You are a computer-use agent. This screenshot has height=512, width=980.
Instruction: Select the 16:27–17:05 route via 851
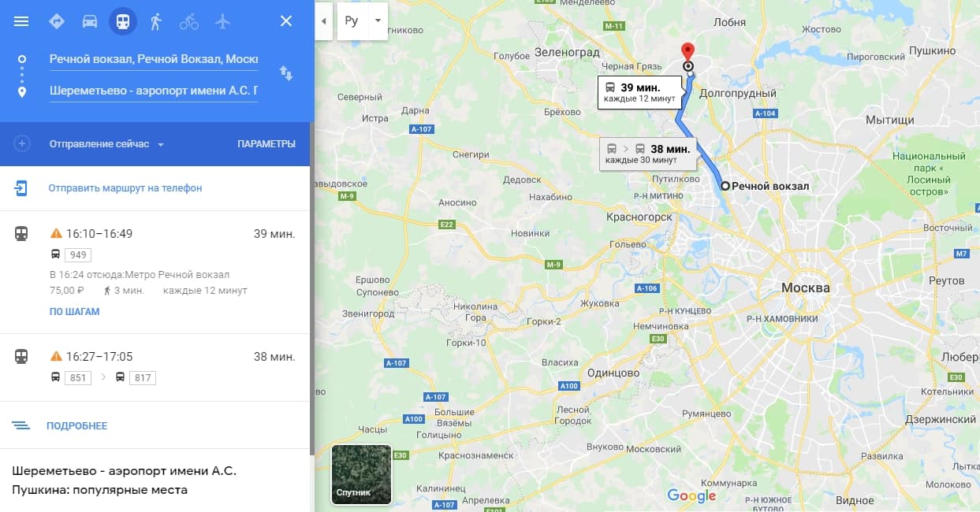pyautogui.click(x=155, y=367)
